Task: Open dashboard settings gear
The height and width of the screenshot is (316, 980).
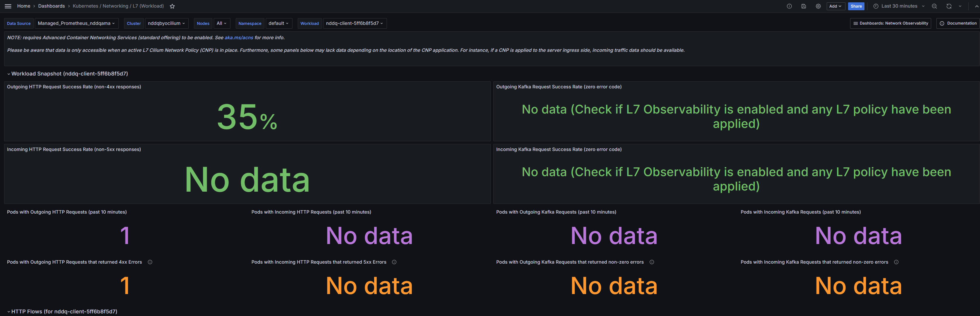Action: (818, 6)
